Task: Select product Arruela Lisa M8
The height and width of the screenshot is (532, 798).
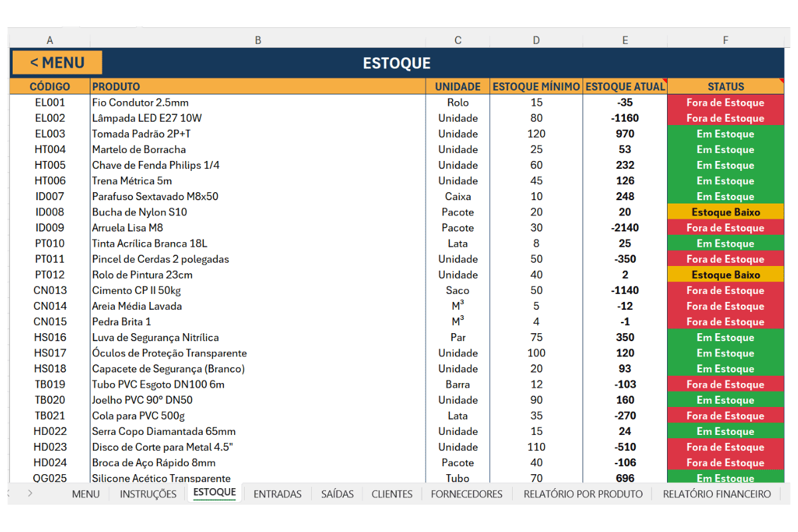Action: [128, 227]
